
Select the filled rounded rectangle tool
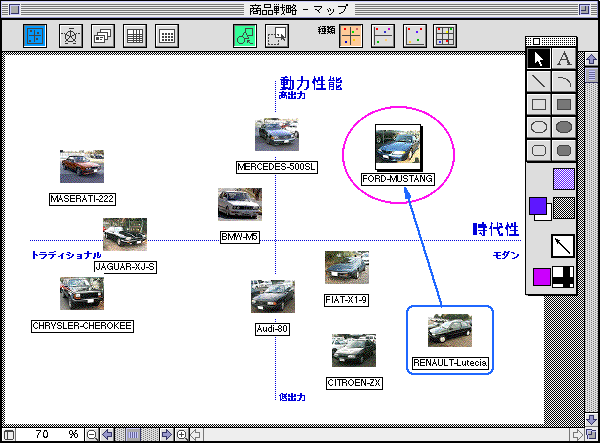(x=564, y=150)
